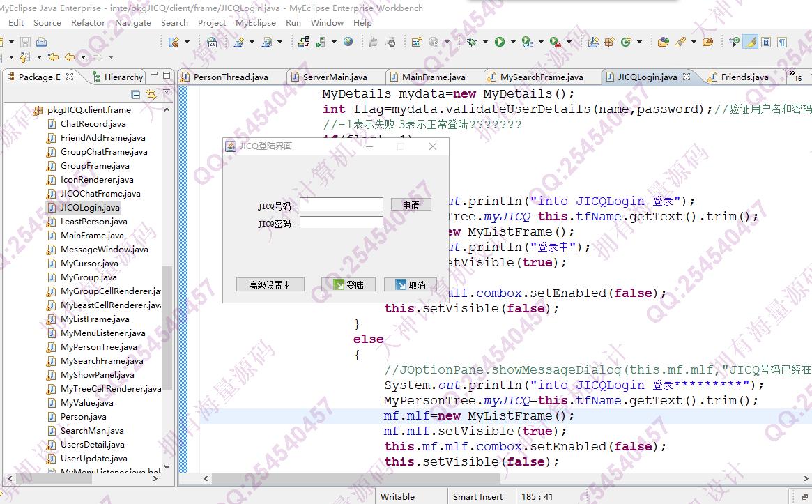Maximize the Package Explorer panel
Viewport: 812px width, 504px height.
click(167, 75)
